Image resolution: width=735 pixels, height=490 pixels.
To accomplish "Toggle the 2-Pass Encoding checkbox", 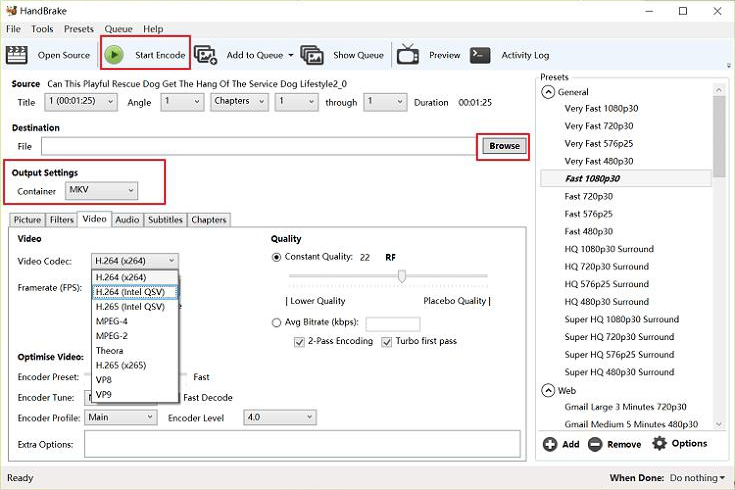I will (x=300, y=341).
